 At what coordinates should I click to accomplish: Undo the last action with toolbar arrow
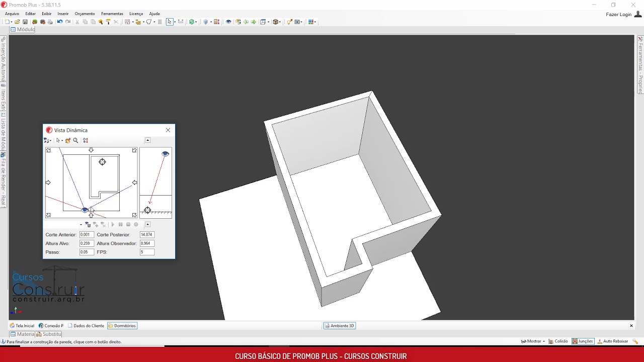coord(59,22)
